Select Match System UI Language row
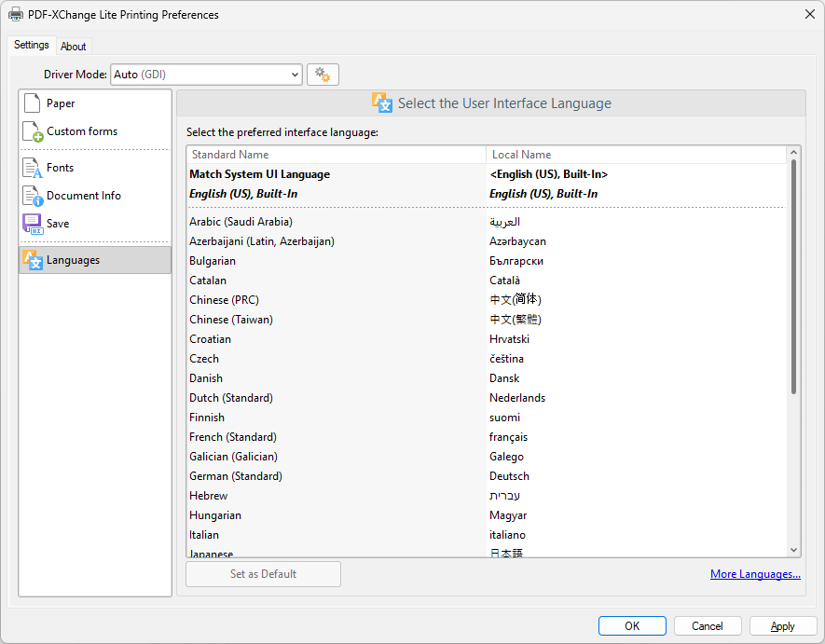 click(x=260, y=174)
